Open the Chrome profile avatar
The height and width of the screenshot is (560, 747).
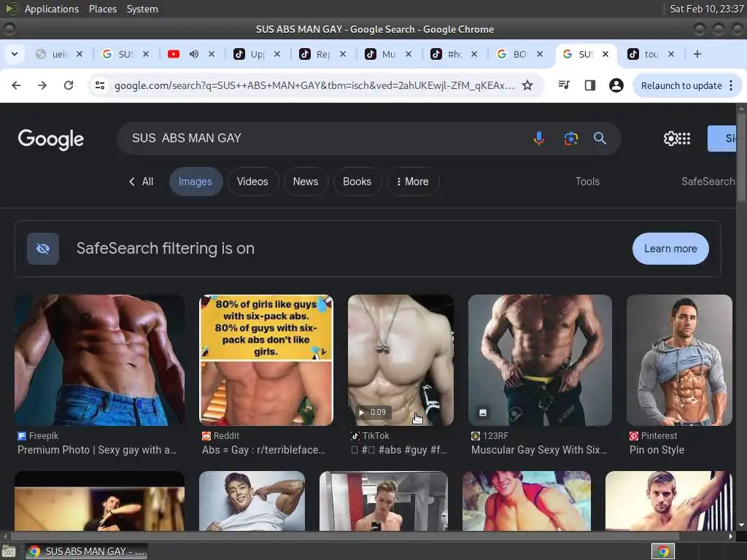click(x=616, y=85)
